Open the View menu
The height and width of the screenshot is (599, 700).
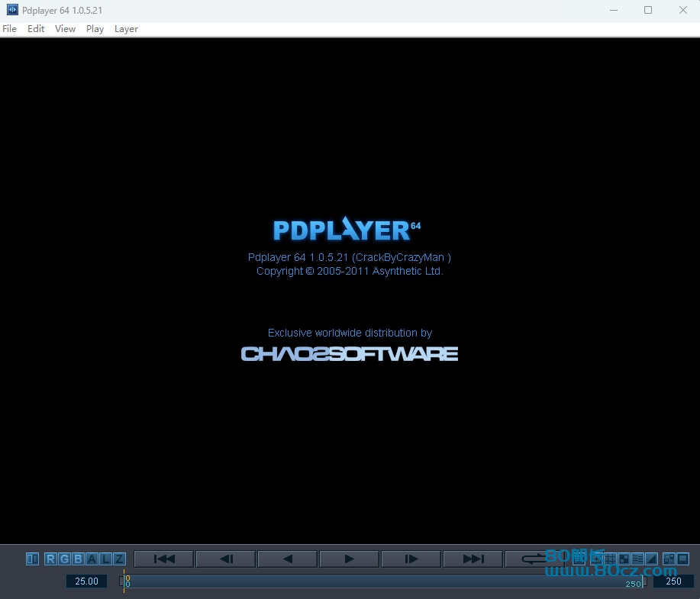[x=65, y=29]
